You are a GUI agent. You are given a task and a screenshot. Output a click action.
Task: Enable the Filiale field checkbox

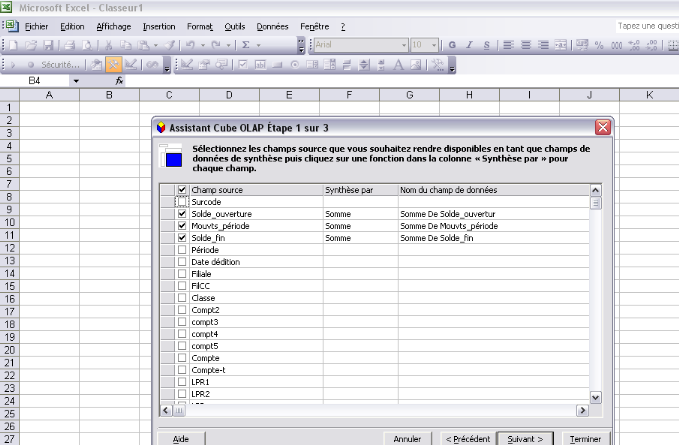(181, 274)
